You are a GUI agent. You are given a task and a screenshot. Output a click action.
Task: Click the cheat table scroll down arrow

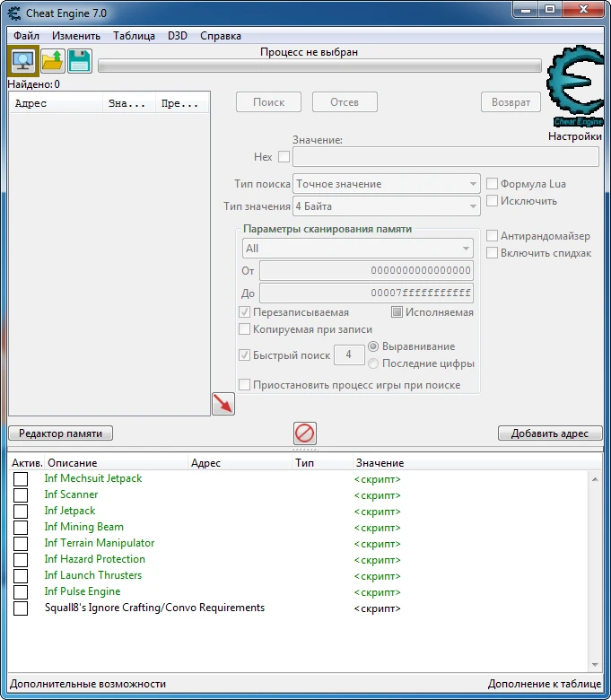click(x=595, y=665)
